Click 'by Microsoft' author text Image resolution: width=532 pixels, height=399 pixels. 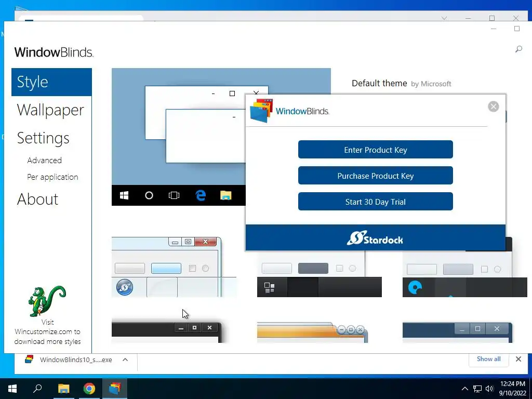431,84
